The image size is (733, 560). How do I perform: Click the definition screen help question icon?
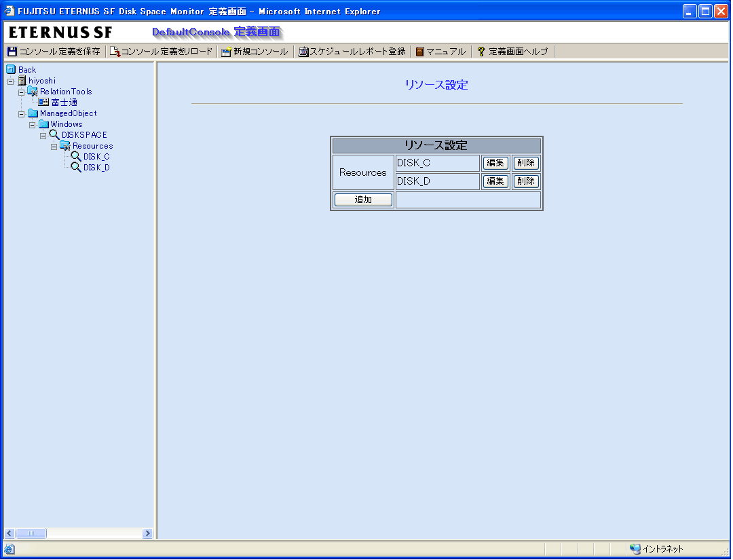pos(481,52)
